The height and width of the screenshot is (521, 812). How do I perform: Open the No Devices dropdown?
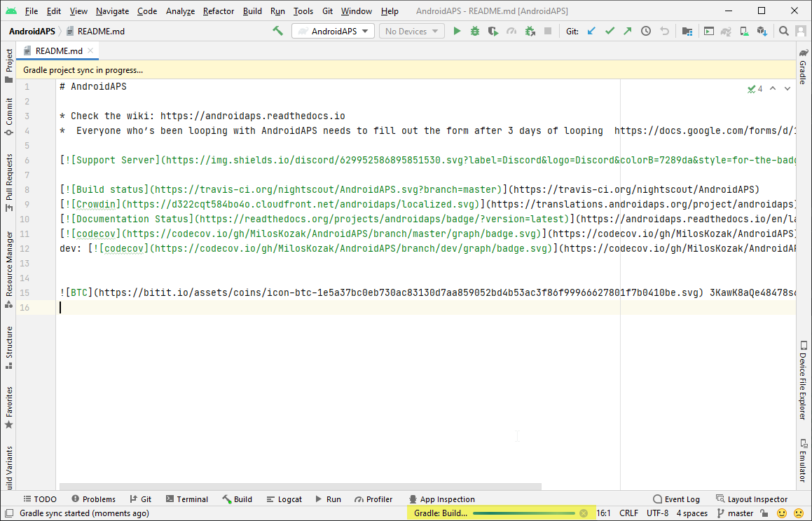[412, 31]
